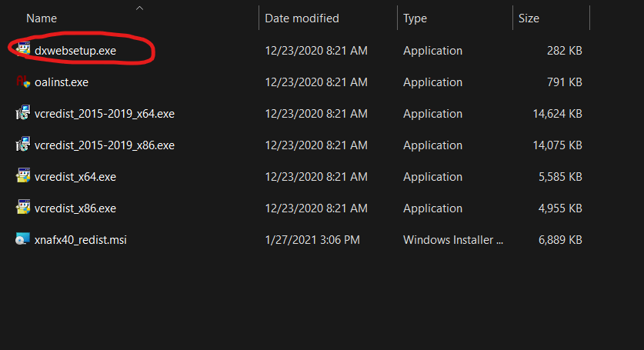Screen dimensions: 644x350
Task: Click the 791 KB size value
Action: 564,82
